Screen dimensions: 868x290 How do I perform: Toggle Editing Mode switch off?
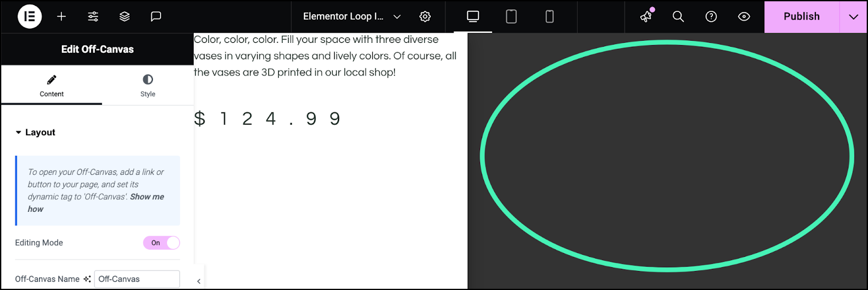[161, 243]
